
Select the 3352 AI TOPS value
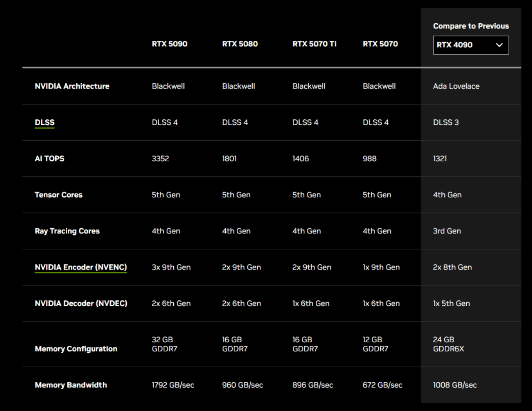(x=160, y=158)
